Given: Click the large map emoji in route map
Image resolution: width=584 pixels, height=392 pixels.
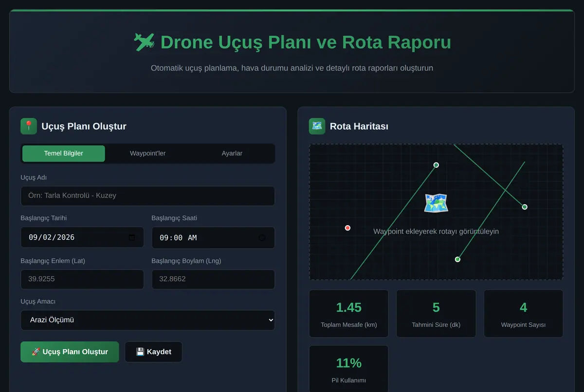Looking at the screenshot, I should click(436, 203).
